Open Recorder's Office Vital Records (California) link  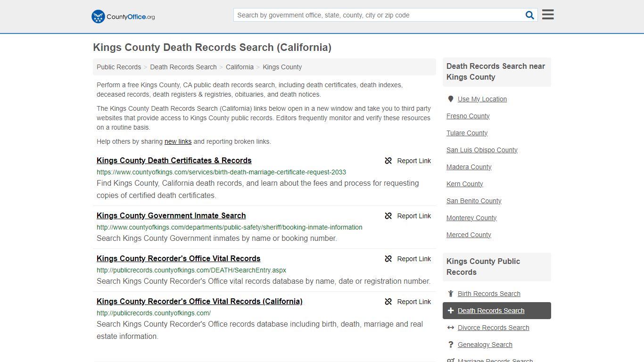point(199,301)
